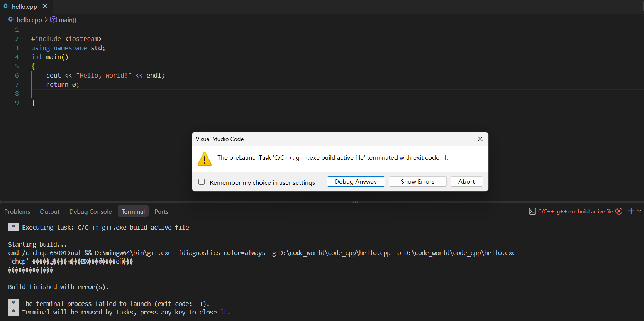Click the int main() declaration
This screenshot has height=321, width=644.
pos(50,57)
